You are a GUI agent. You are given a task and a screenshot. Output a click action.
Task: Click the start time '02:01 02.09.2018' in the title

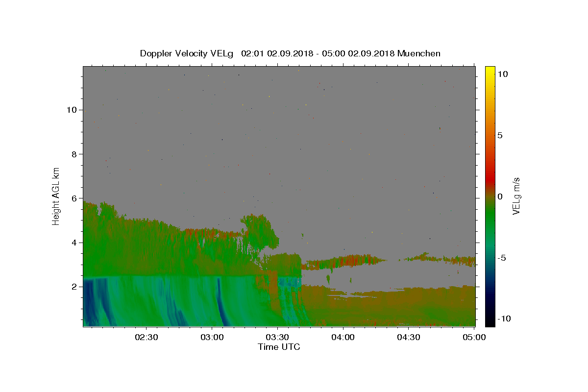tap(277, 53)
